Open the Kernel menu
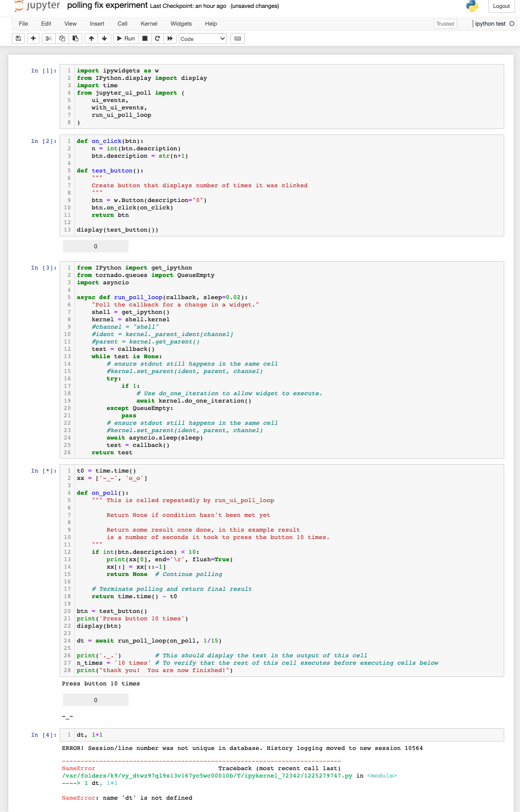 point(149,24)
